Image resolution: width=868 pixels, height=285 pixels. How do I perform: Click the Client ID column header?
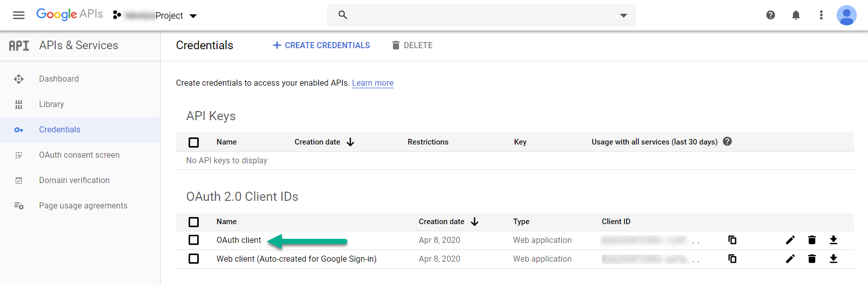(616, 222)
